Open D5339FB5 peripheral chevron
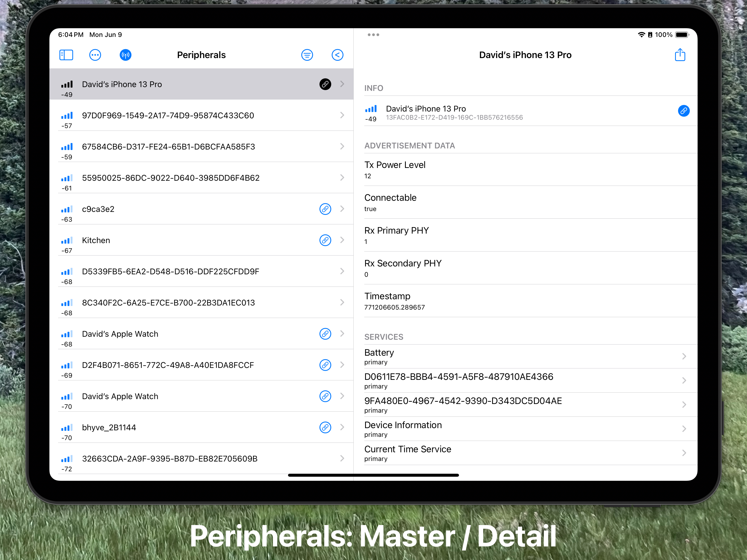 click(x=343, y=271)
